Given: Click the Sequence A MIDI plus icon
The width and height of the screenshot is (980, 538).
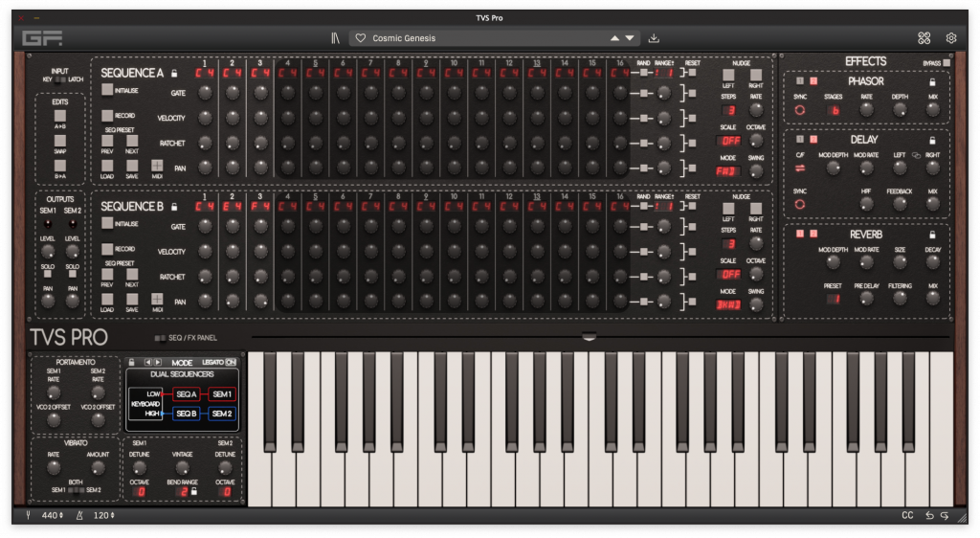Looking at the screenshot, I should [157, 166].
